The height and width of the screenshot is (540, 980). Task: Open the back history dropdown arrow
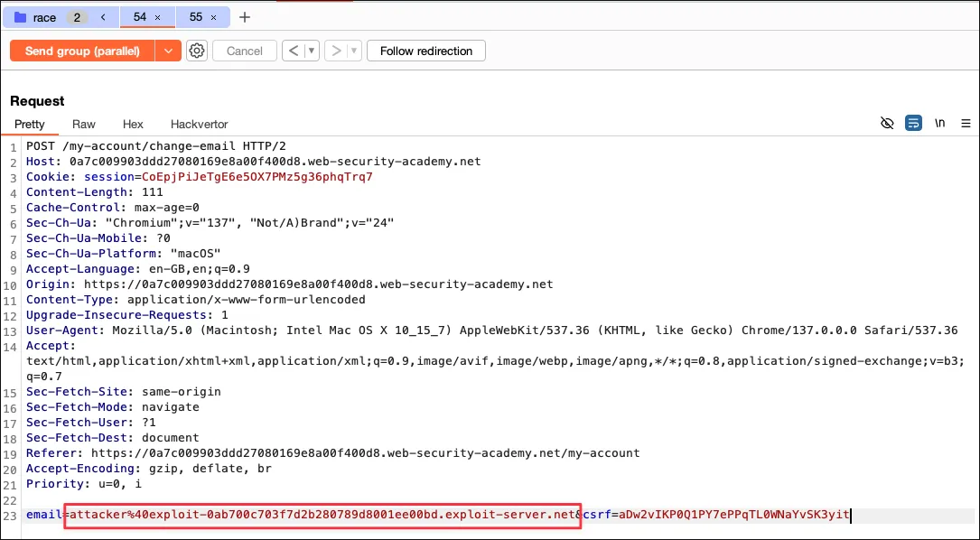tap(313, 51)
